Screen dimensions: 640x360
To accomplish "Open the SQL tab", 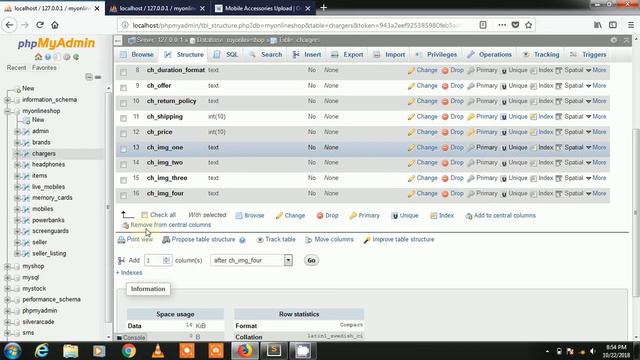I will [226, 55].
